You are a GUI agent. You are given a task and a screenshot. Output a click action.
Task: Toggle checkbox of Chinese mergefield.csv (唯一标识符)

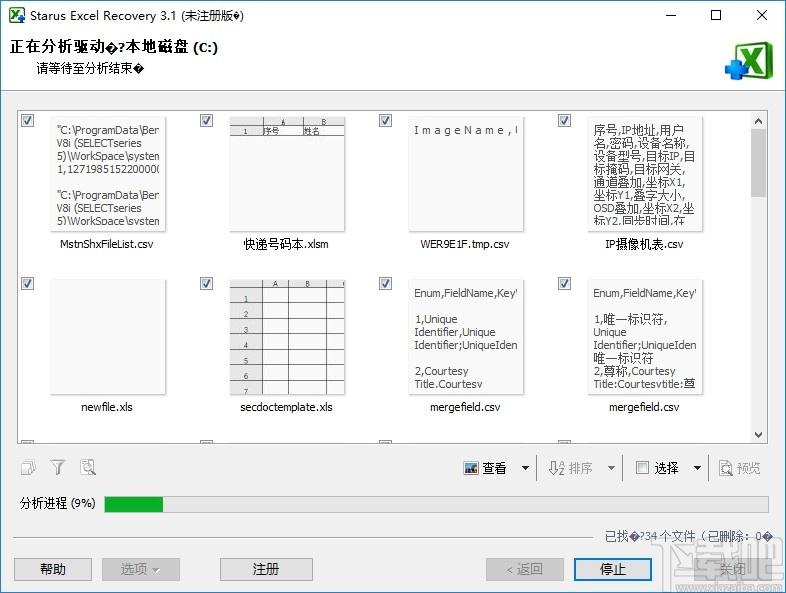pos(564,284)
